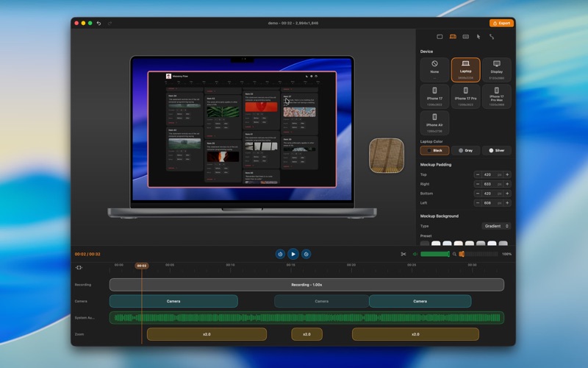Mute audio with the speaker icon

pos(415,254)
